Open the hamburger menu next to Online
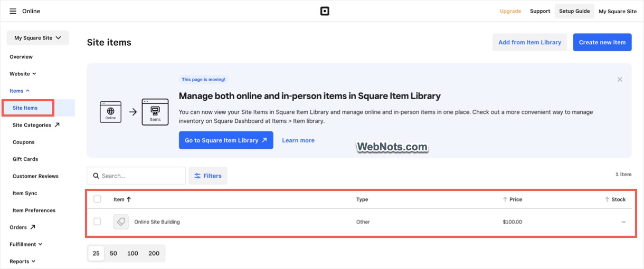This screenshot has height=269, width=644. tap(13, 11)
